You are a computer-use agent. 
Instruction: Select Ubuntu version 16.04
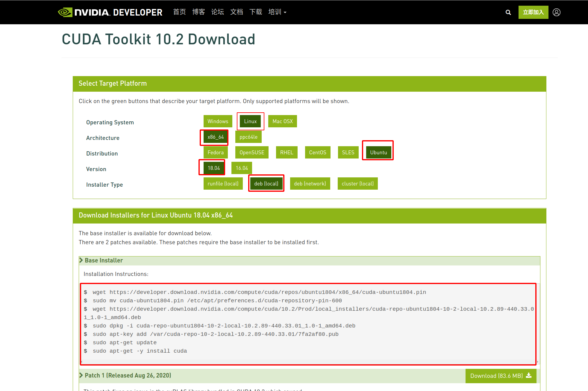point(242,168)
